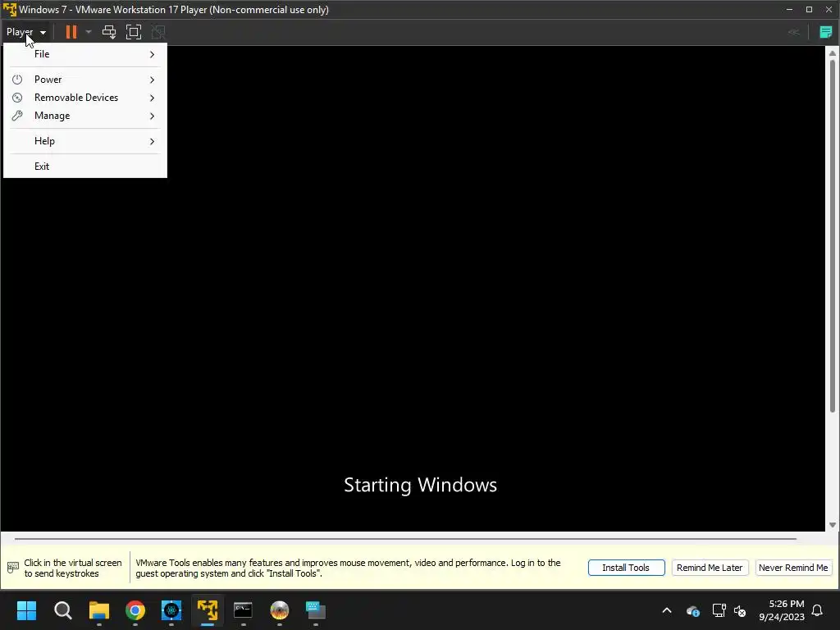Expand the chevron on the File row
The width and height of the screenshot is (840, 630).
coord(152,54)
